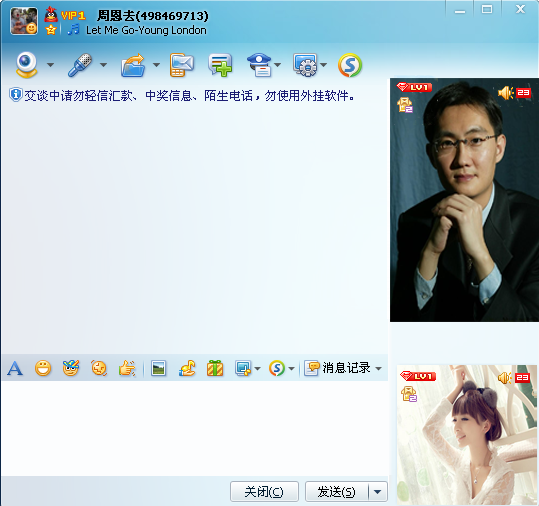Click the 关闭(C) button
Screen dimensions: 539x506
pyautogui.click(x=264, y=492)
